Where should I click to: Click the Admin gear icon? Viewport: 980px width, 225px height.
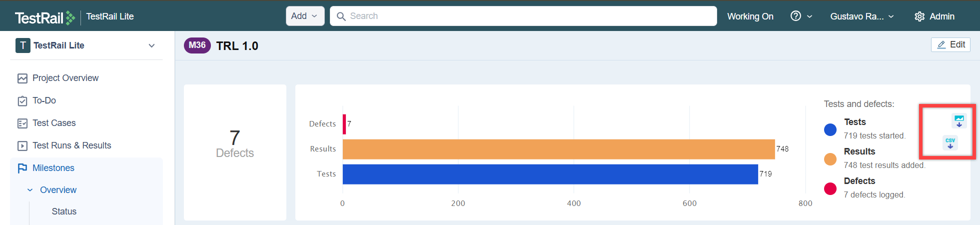pyautogui.click(x=919, y=16)
